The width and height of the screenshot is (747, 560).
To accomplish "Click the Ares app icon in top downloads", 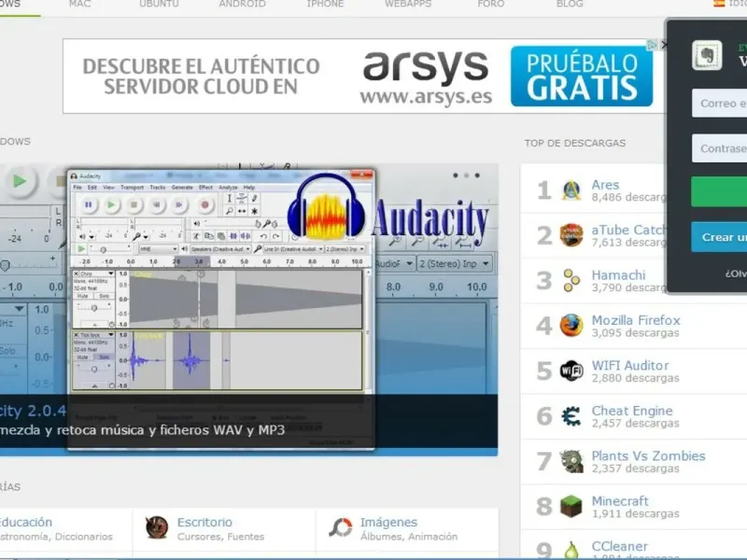I will coord(571,190).
